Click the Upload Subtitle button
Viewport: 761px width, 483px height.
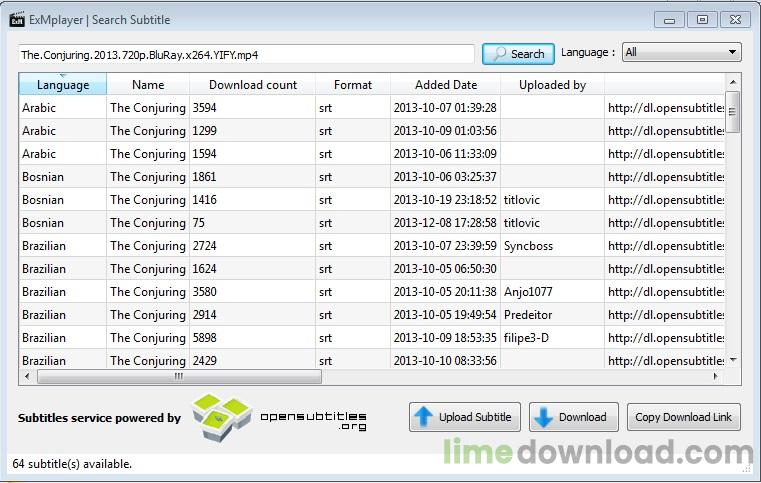pyautogui.click(x=464, y=417)
